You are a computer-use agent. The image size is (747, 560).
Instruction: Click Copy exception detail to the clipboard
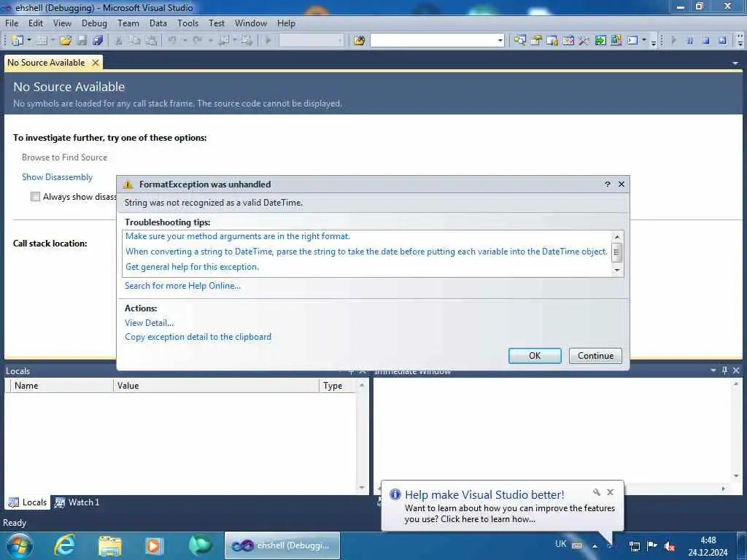tap(198, 337)
